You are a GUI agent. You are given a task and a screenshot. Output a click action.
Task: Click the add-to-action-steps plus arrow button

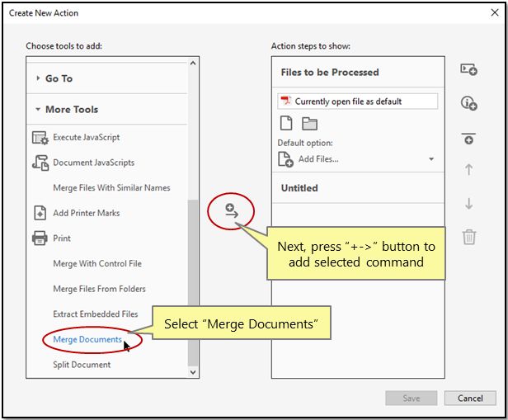[x=231, y=210]
